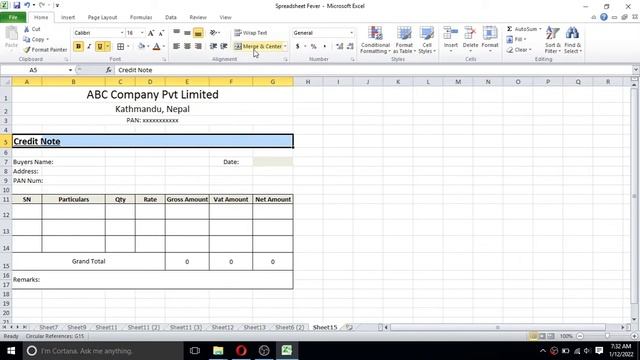Click the Format Painter brush
Viewport: 640px width, 360px height.
(27, 49)
